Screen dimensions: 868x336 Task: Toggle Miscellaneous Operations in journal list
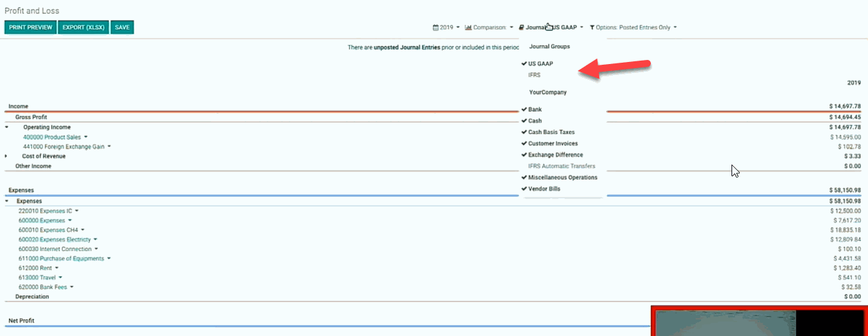point(563,178)
